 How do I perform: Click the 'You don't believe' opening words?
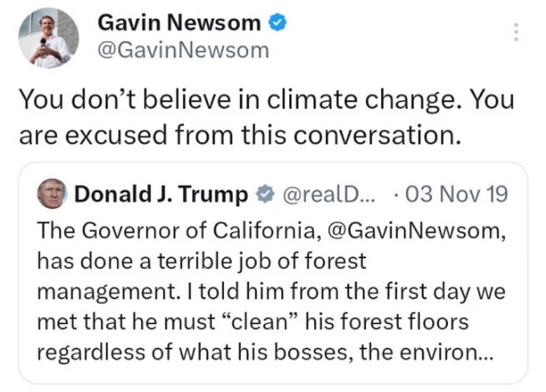click(124, 100)
